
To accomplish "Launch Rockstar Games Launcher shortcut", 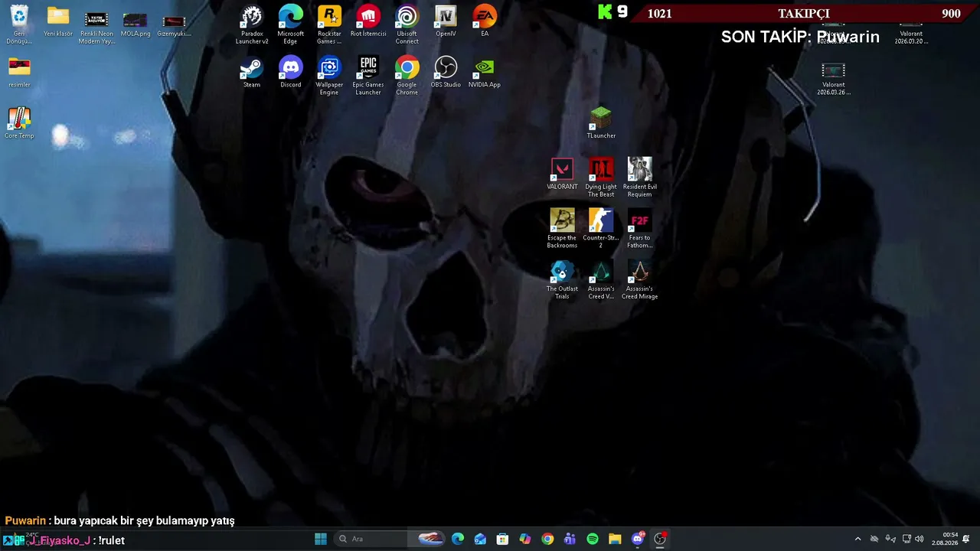I will pos(329,24).
